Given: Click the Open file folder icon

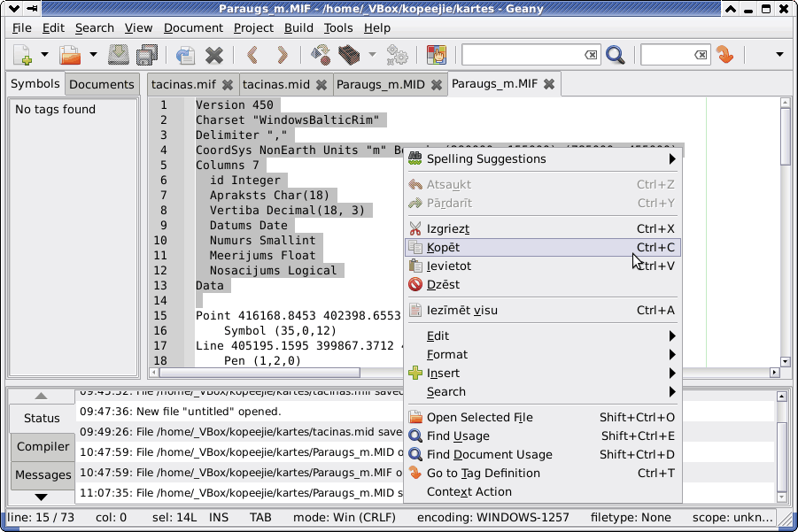Looking at the screenshot, I should pos(70,54).
